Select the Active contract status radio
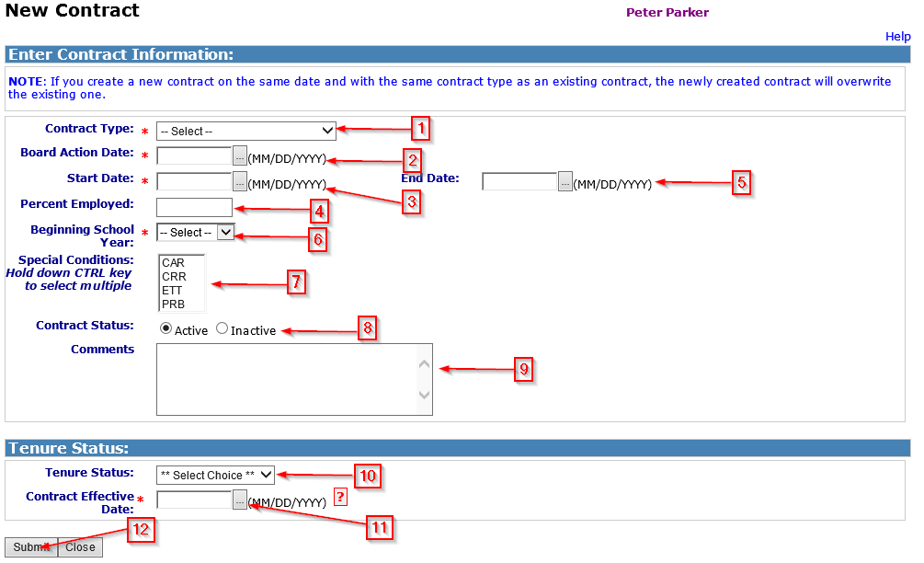The image size is (924, 563). tap(166, 328)
